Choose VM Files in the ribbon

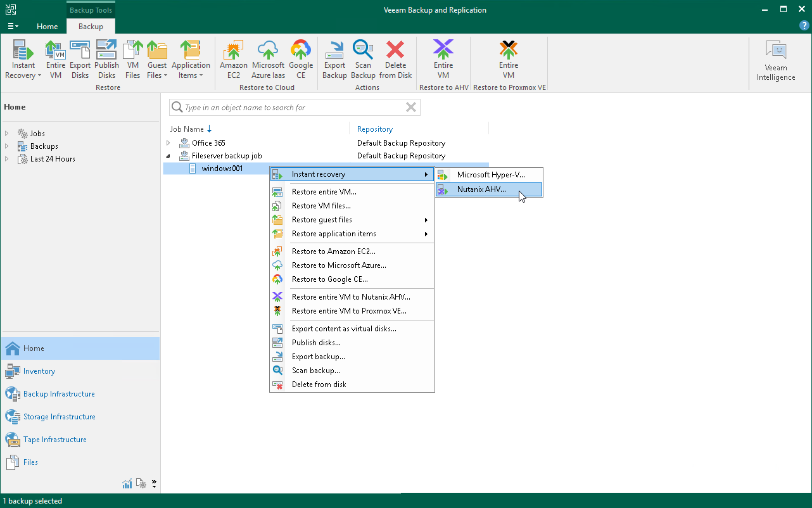(132, 60)
